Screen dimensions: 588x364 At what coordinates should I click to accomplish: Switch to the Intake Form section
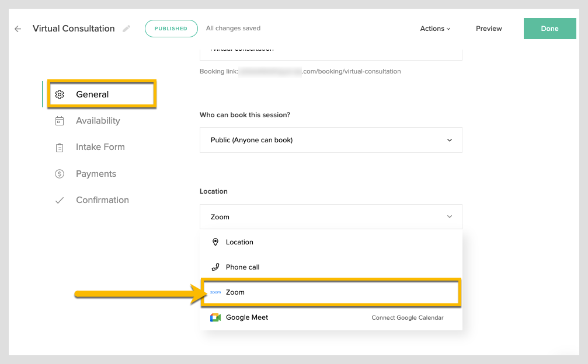point(100,147)
